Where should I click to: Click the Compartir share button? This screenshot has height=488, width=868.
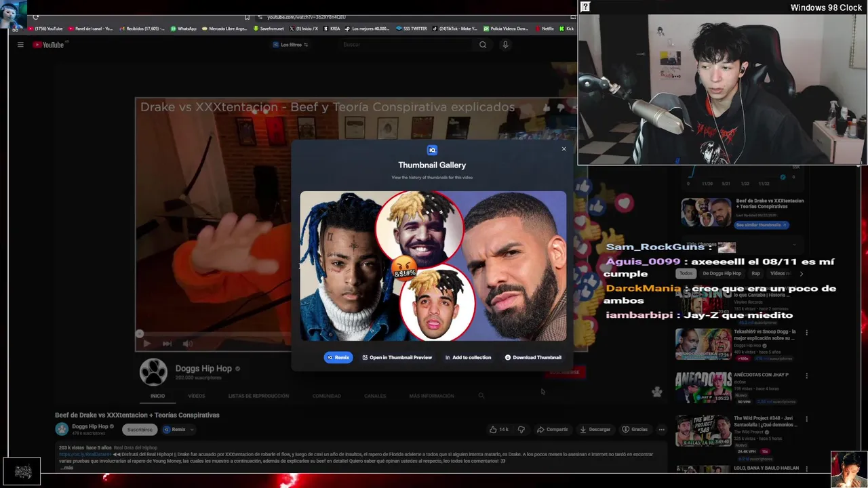tap(552, 430)
